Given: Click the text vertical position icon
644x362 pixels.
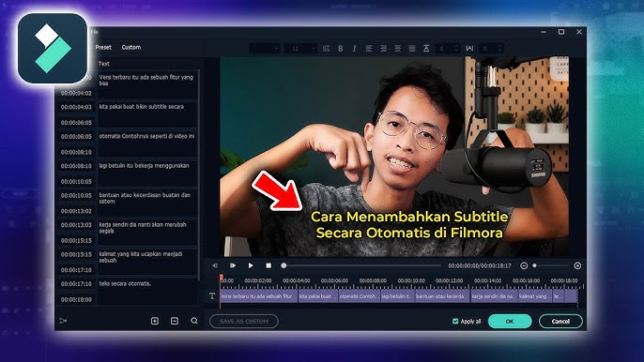Looking at the screenshot, I should (x=426, y=49).
